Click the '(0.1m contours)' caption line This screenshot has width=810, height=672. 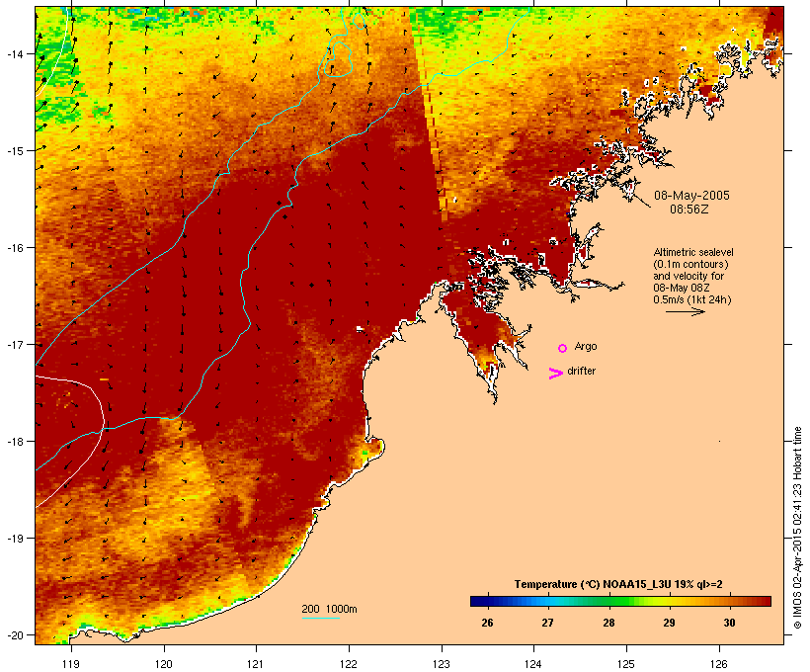[x=690, y=264]
